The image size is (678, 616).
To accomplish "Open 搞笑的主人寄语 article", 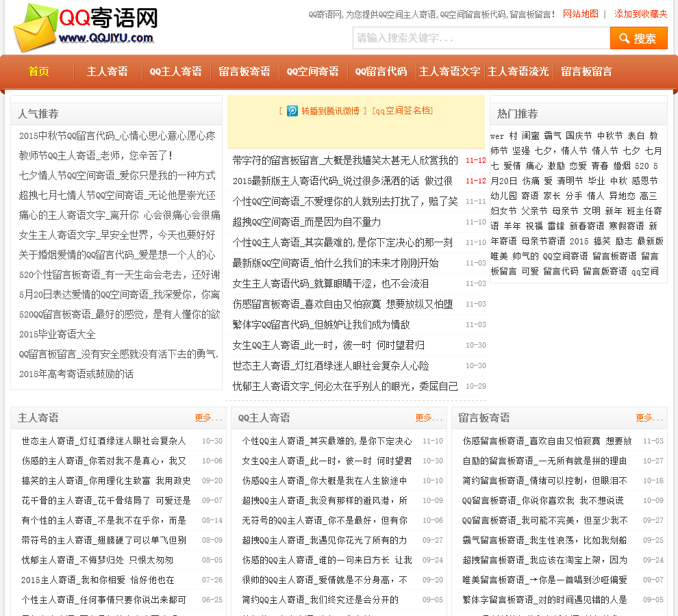I will click(106, 480).
